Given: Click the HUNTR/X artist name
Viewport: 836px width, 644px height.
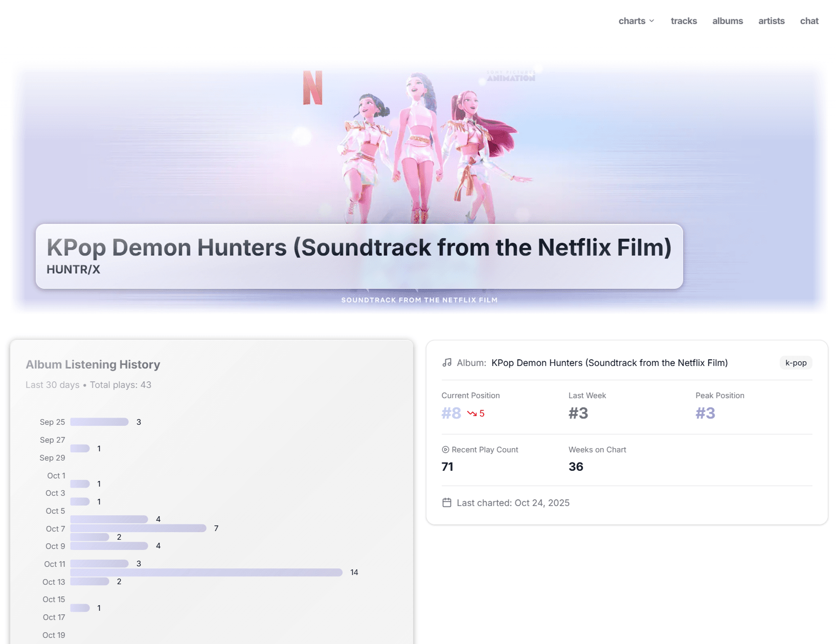Looking at the screenshot, I should pos(73,269).
